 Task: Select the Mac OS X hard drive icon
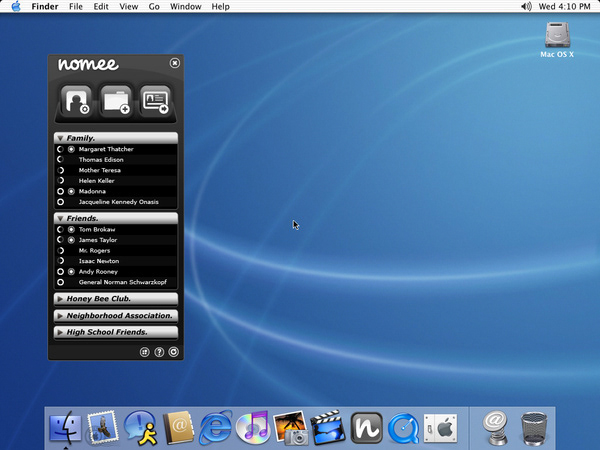(557, 35)
